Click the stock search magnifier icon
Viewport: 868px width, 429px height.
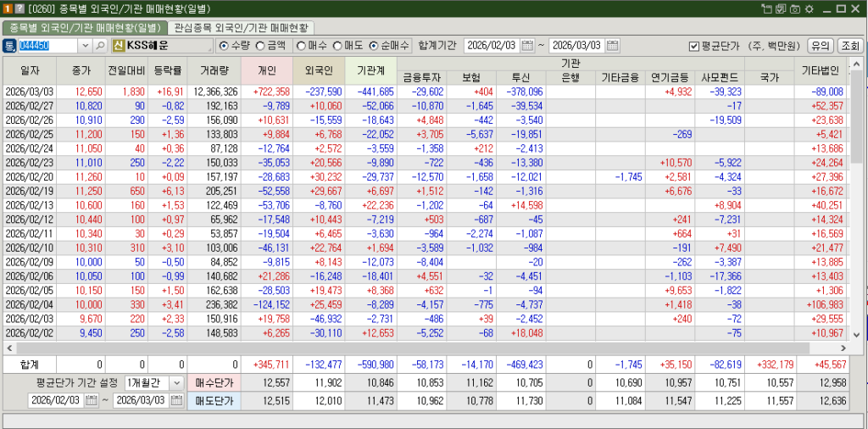coord(100,45)
